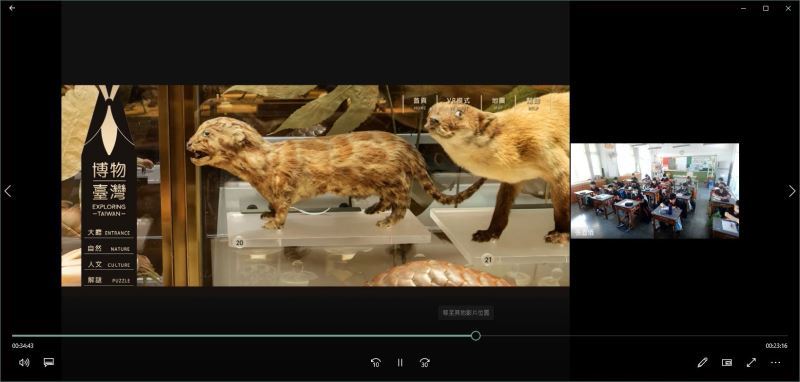Pause the video playback
The width and height of the screenshot is (800, 382).
click(x=400, y=363)
